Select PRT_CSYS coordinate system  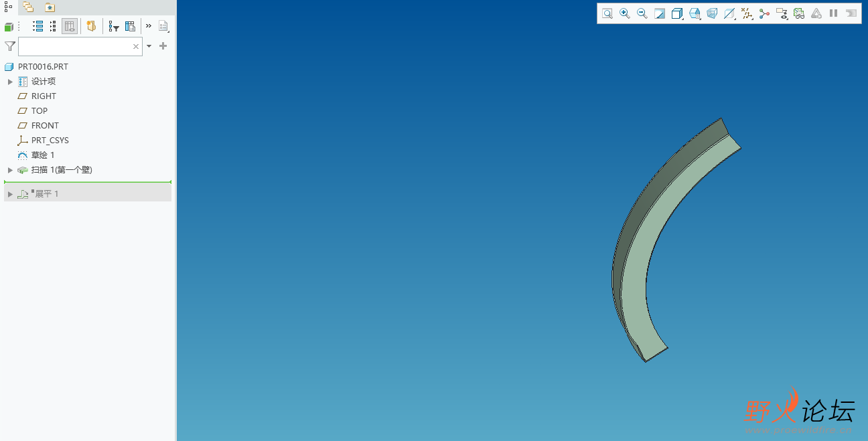pyautogui.click(x=50, y=141)
